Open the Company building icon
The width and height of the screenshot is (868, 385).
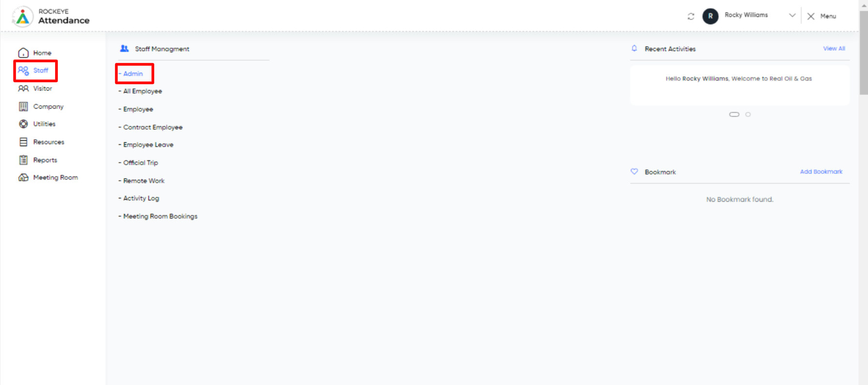click(23, 106)
